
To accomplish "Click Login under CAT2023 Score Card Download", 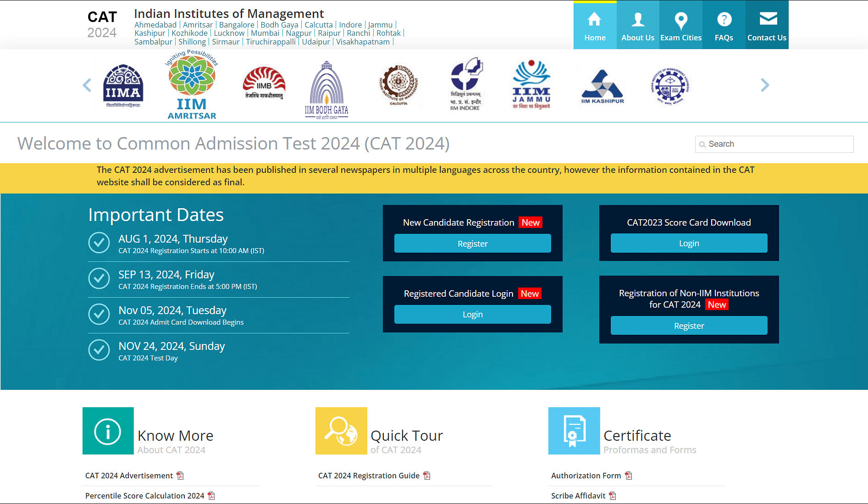I will pyautogui.click(x=689, y=243).
